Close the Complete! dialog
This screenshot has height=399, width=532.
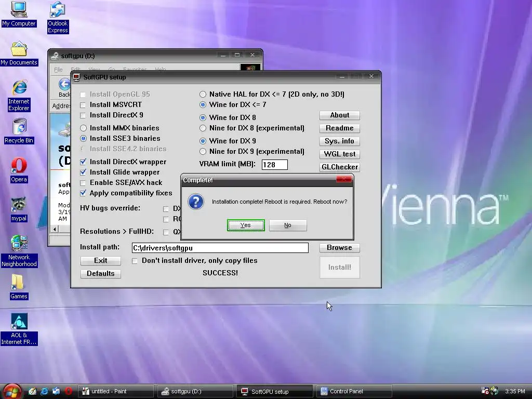click(344, 180)
